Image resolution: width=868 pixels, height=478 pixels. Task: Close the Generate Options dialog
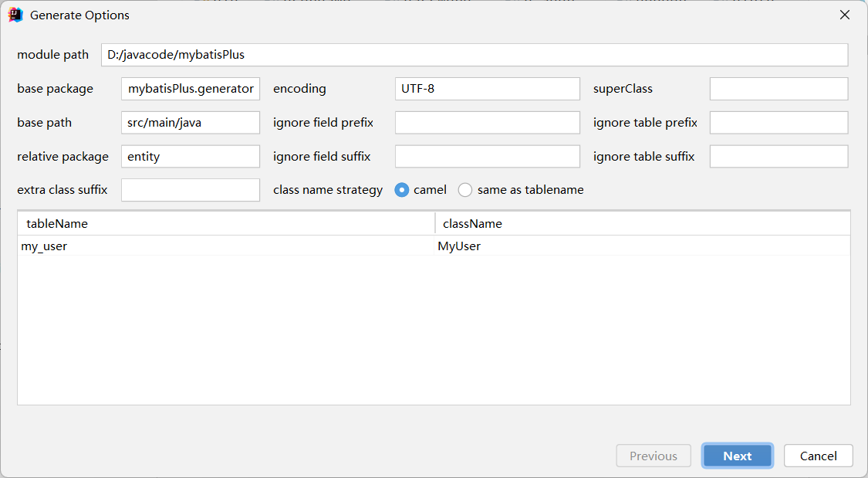845,15
